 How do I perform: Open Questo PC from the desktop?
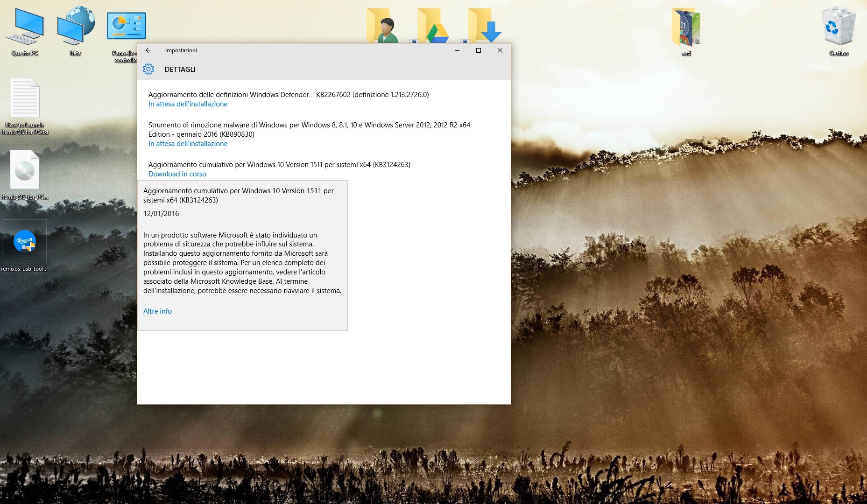(25, 26)
